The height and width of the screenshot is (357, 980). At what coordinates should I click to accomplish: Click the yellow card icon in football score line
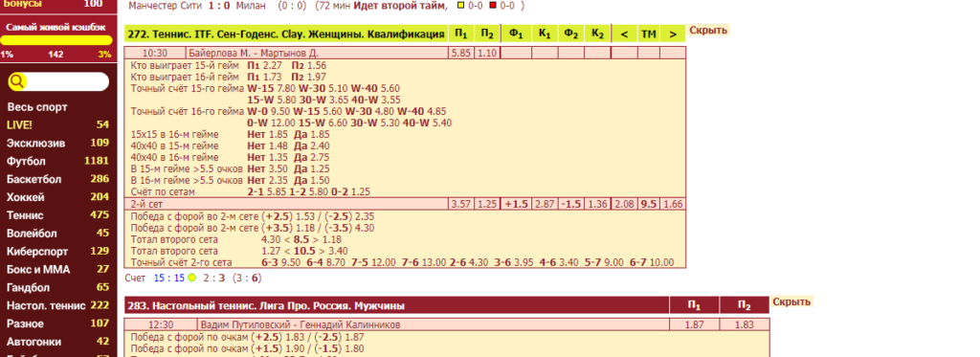coord(461,7)
